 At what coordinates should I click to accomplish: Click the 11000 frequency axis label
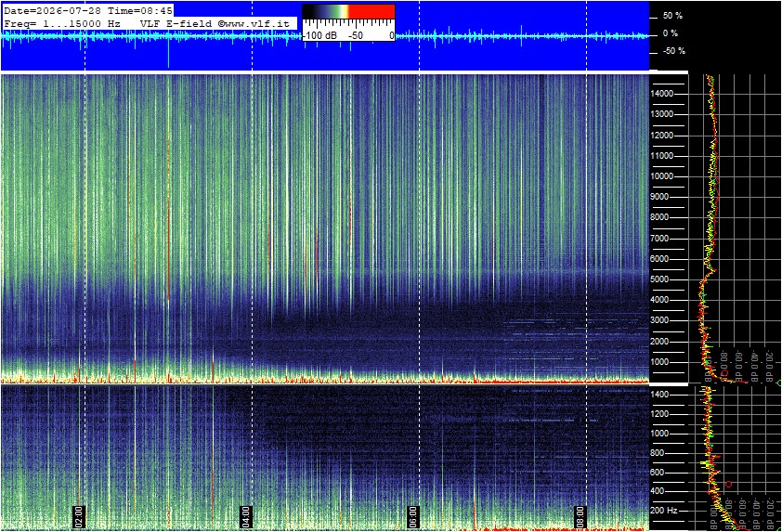click(x=662, y=156)
